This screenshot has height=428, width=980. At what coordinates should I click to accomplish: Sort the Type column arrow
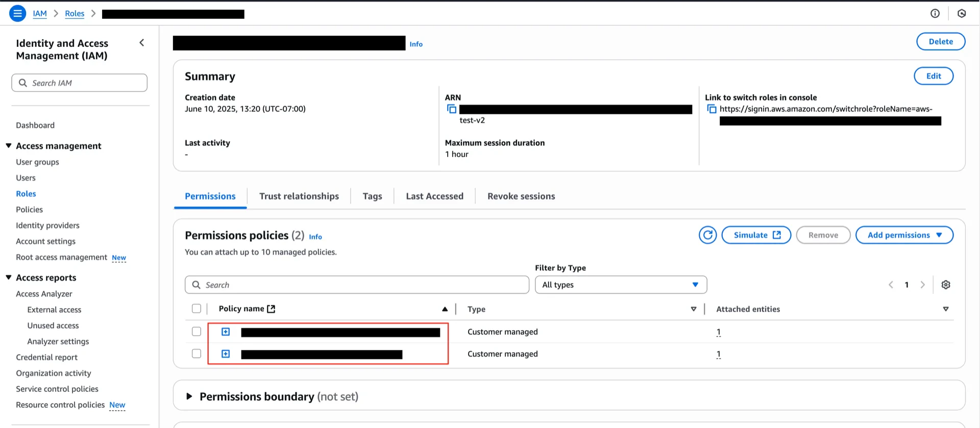click(x=693, y=309)
